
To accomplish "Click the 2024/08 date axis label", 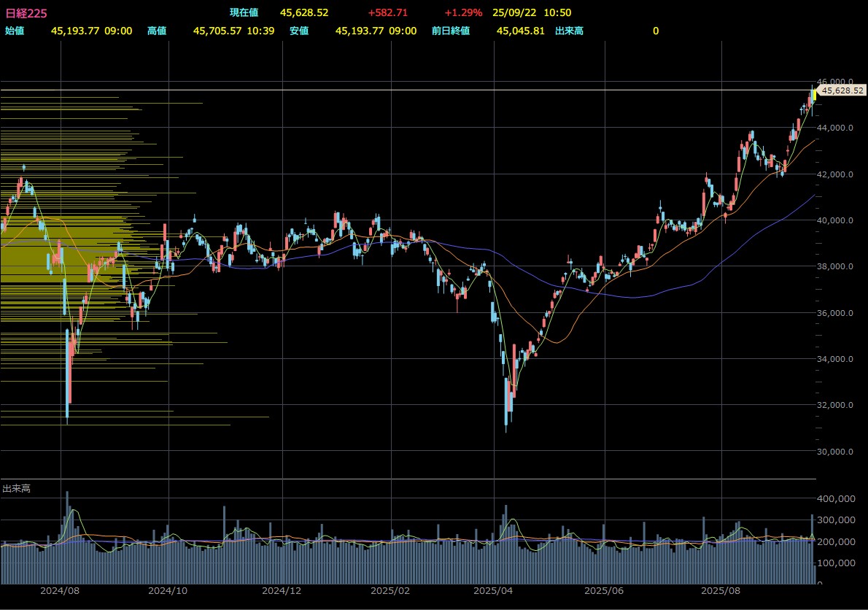I will [x=60, y=590].
